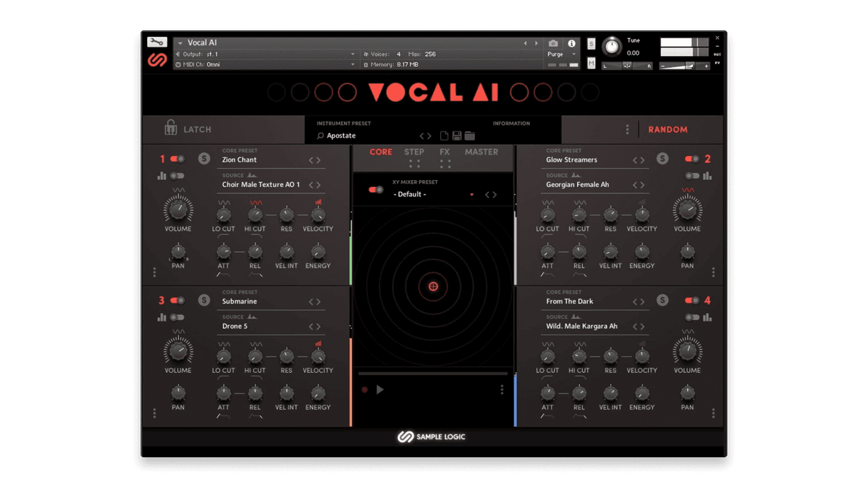Open the instrument info icon

click(571, 43)
